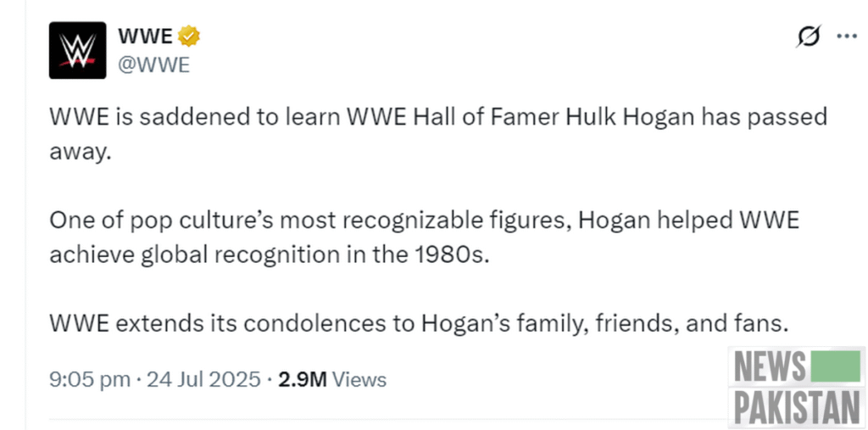Select the 24 Jul 2025 date
This screenshot has width=868, height=430.
click(x=203, y=380)
